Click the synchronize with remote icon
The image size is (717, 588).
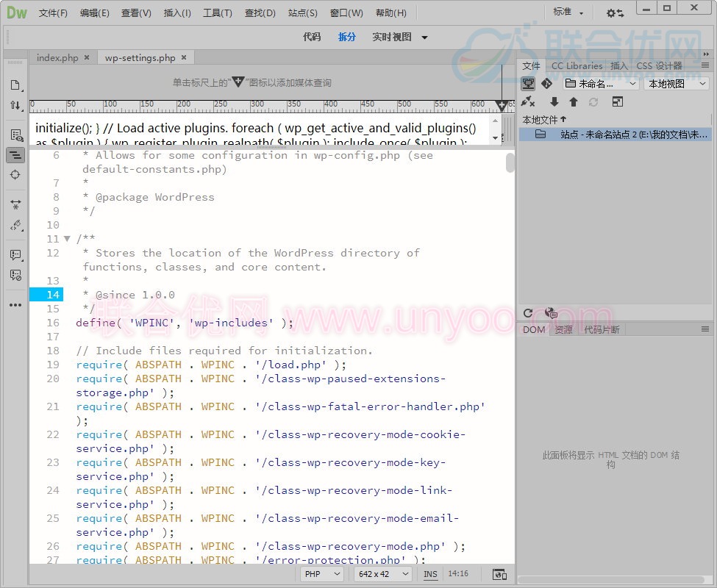point(593,102)
